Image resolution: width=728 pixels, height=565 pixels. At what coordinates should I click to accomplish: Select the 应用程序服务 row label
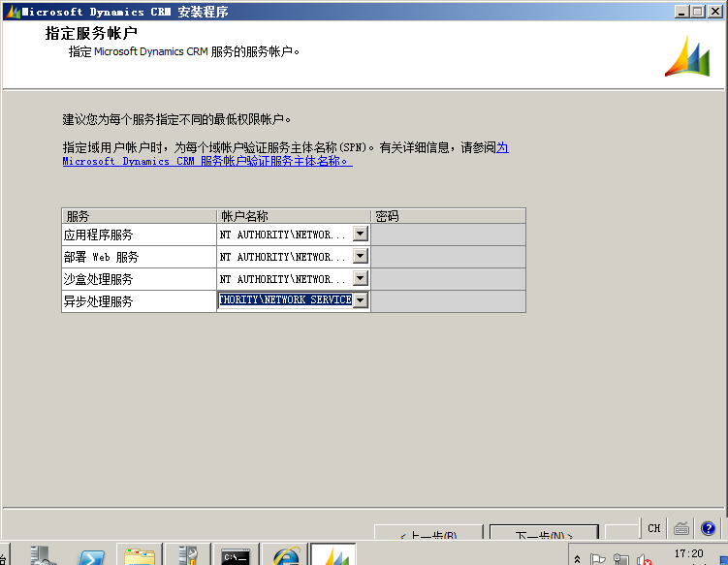(x=99, y=235)
